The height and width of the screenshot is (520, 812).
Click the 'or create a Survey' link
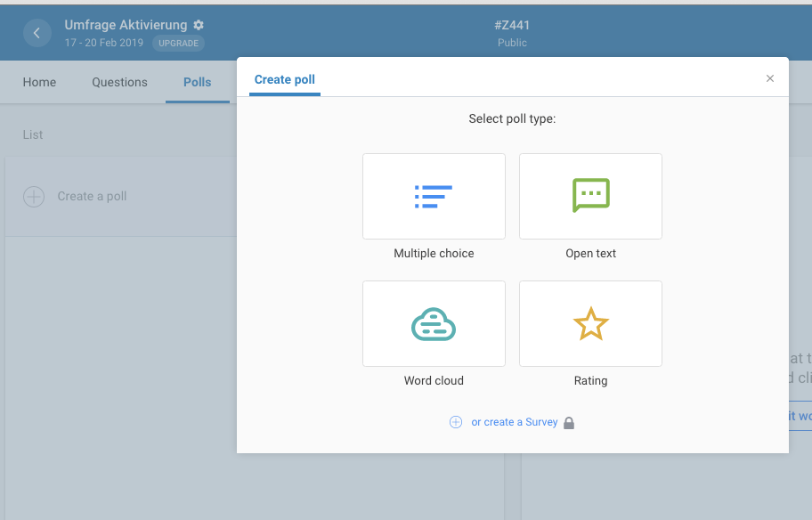point(515,422)
